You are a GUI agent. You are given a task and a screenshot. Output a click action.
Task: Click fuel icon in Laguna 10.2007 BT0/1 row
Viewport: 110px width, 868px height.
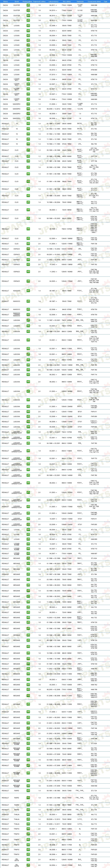(x=28, y=412)
